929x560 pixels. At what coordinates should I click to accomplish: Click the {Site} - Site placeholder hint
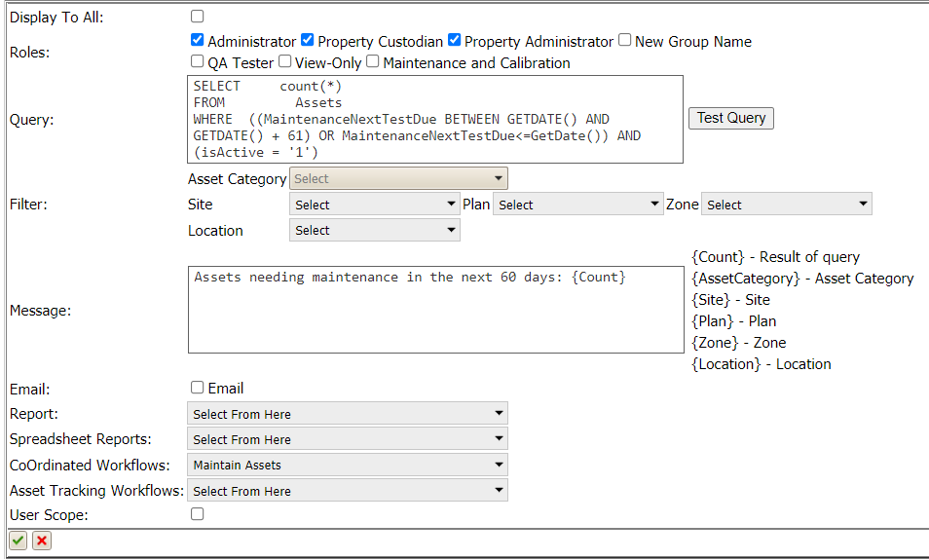(x=730, y=300)
